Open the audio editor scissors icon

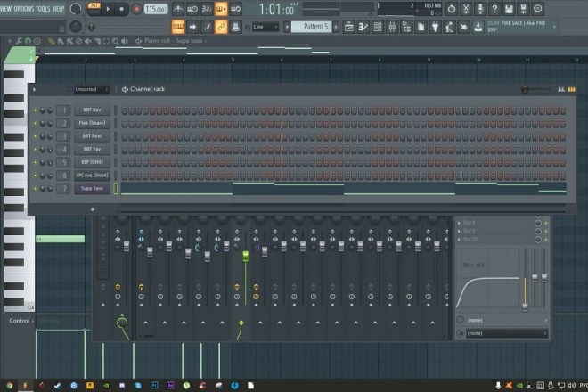(466, 9)
